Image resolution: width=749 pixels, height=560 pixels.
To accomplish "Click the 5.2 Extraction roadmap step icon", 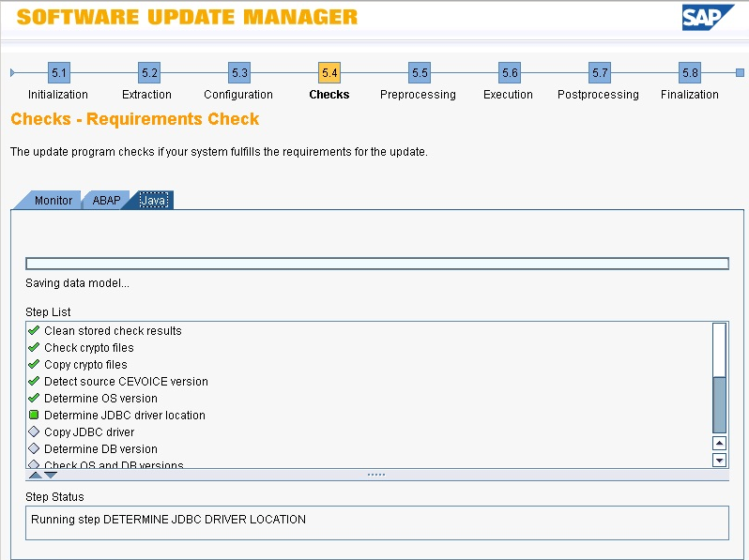I will point(149,73).
